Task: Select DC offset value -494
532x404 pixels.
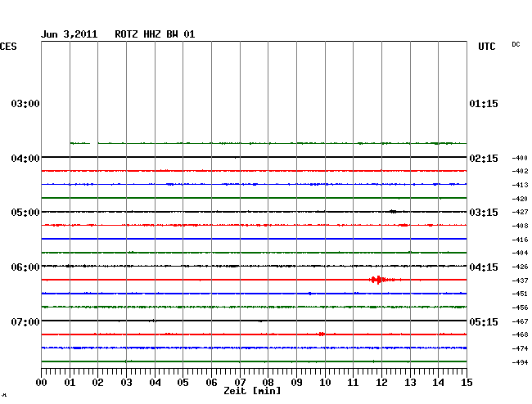Action: pos(520,362)
